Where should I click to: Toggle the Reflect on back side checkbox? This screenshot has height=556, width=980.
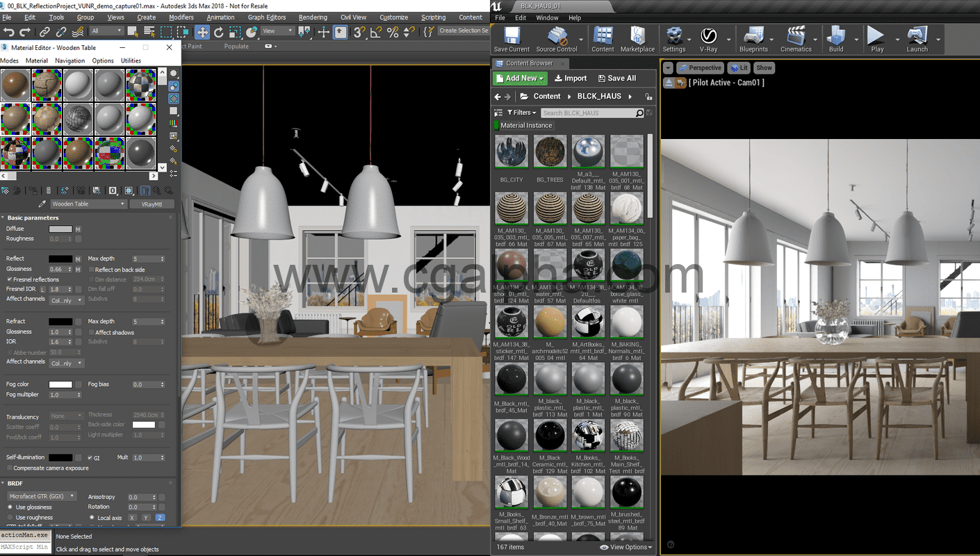click(91, 268)
